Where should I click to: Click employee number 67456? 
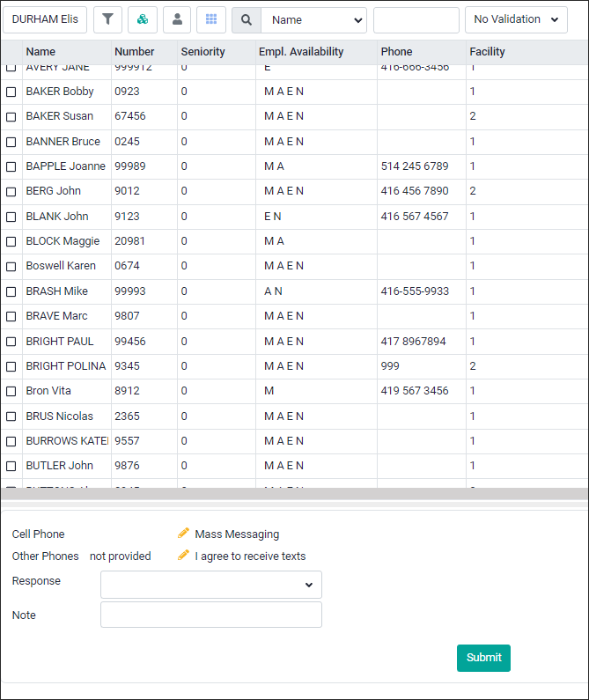point(130,116)
